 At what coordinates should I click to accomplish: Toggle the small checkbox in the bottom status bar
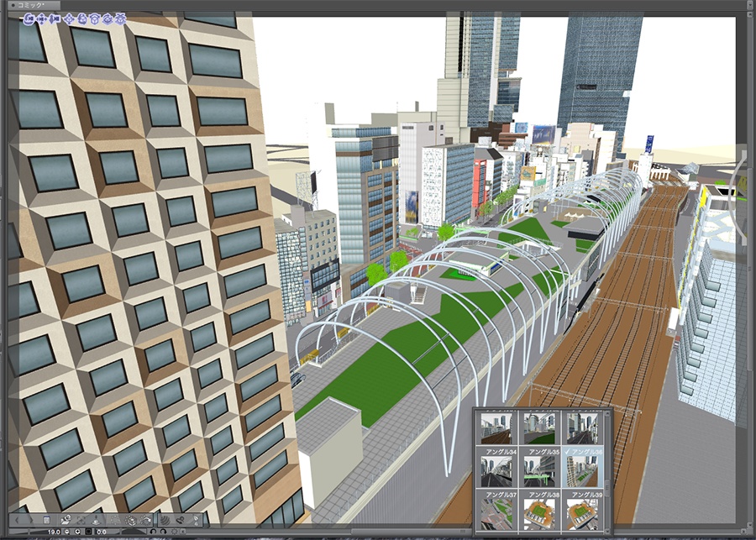click(x=182, y=531)
